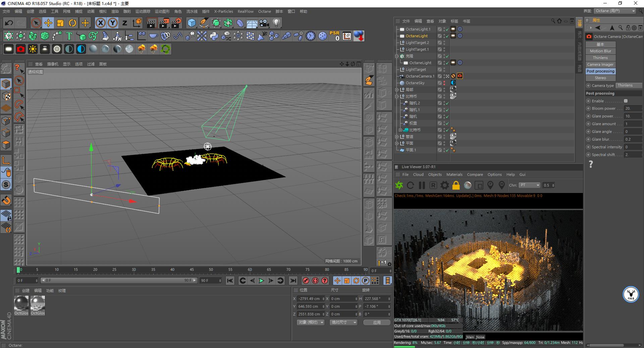
Task: Select the Move tool in top toolbar
Action: [x=48, y=23]
